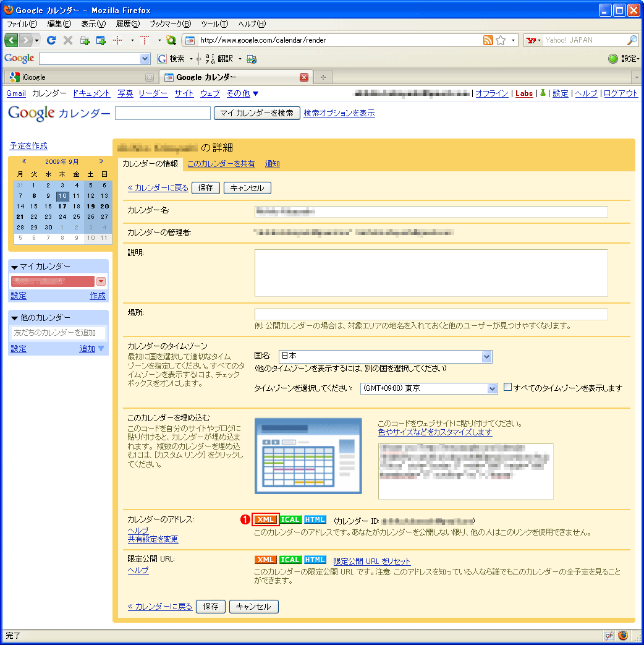The image size is (644, 645).
Task: Switch to the iGoogle browser tab
Action: point(81,77)
